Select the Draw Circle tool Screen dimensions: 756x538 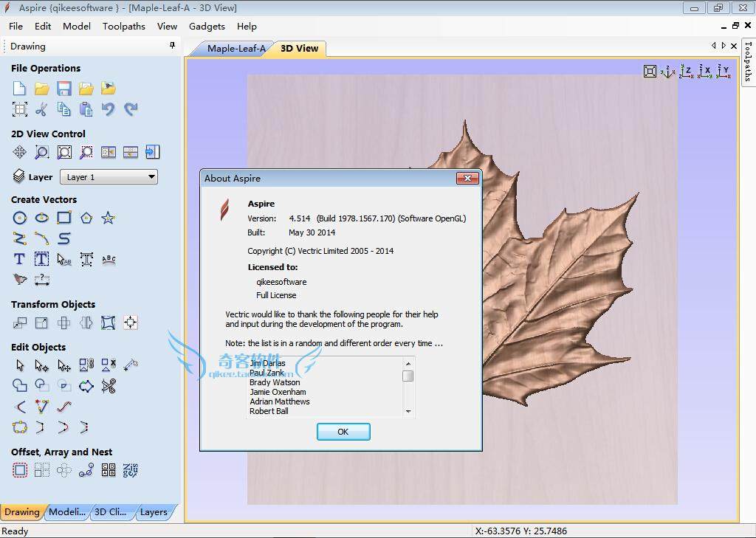(x=19, y=218)
